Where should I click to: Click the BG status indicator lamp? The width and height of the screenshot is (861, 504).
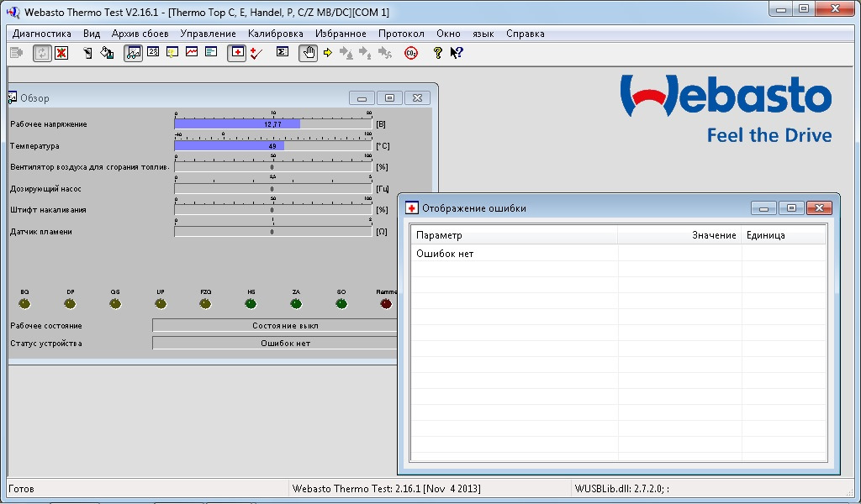[24, 303]
